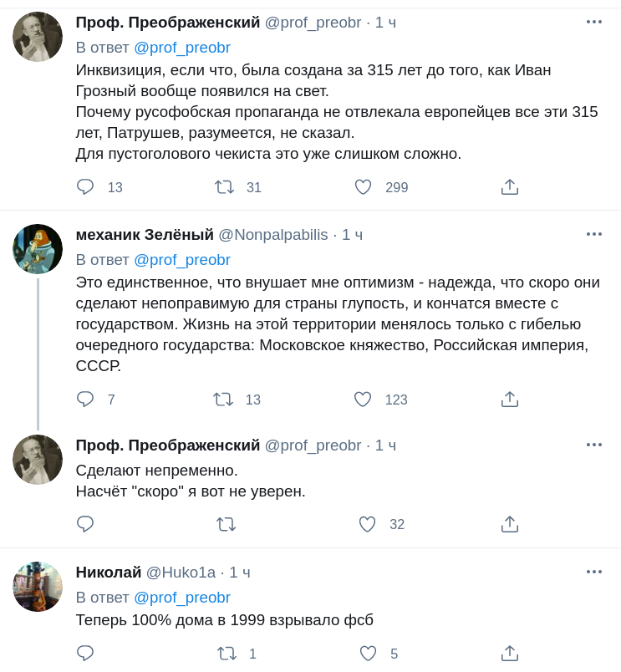The width and height of the screenshot is (621, 672).
Task: Open more menu on механик Зелёный's tweet
Action: click(x=593, y=234)
